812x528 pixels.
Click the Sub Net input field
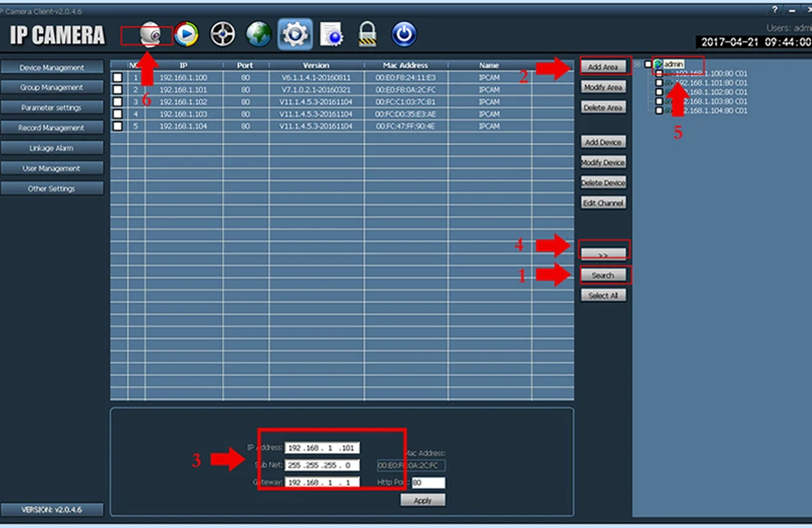coord(321,465)
